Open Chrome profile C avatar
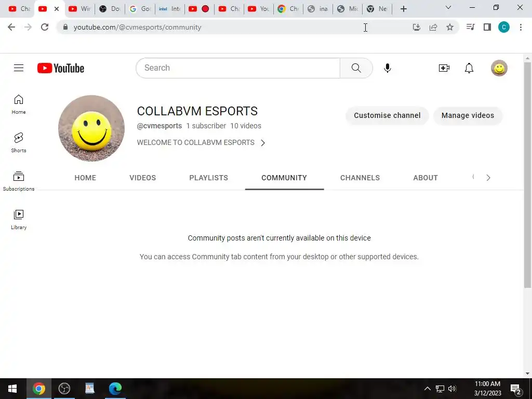This screenshot has height=399, width=532. 504,27
